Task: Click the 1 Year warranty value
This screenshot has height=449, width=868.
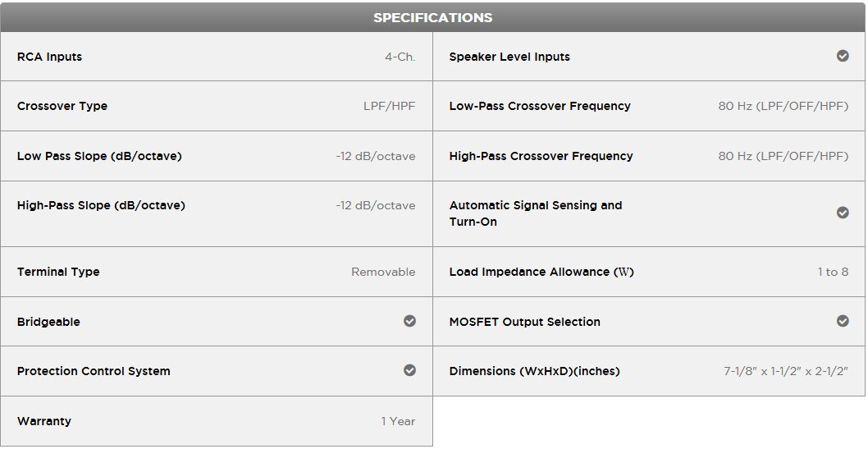Action: tap(398, 421)
